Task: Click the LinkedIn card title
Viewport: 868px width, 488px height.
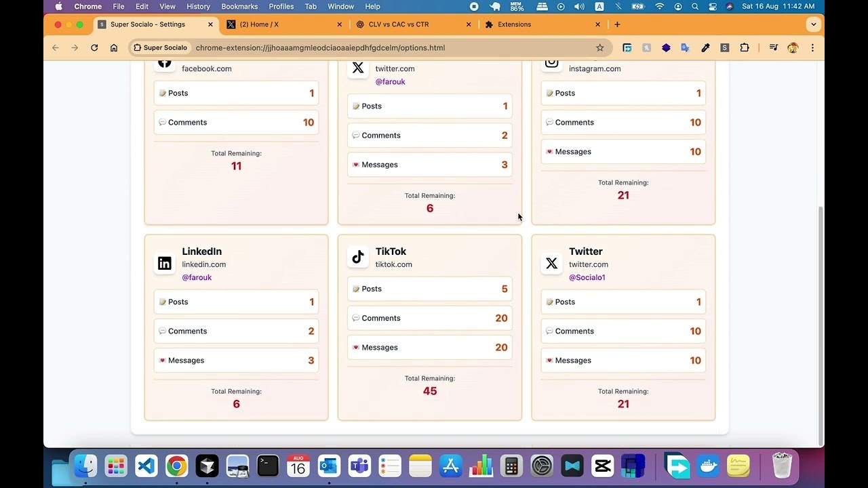Action: point(201,251)
